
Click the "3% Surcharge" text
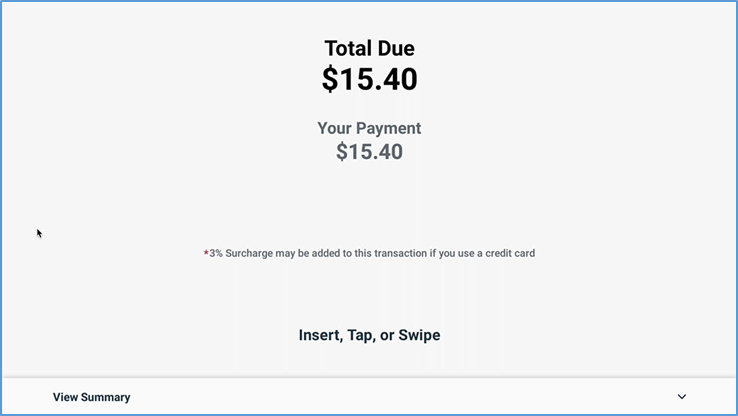[x=239, y=253]
